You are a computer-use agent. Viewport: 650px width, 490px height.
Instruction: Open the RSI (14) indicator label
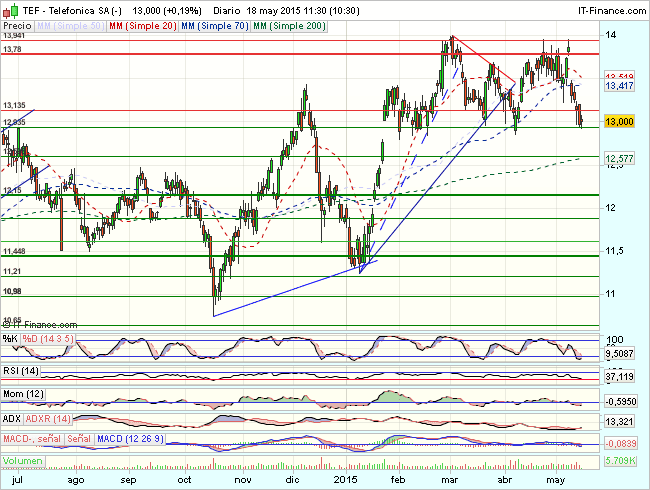(21, 371)
